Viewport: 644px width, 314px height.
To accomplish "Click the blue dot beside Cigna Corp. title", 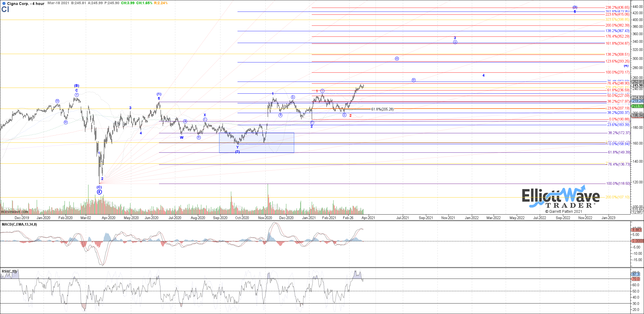I will tap(4, 4).
